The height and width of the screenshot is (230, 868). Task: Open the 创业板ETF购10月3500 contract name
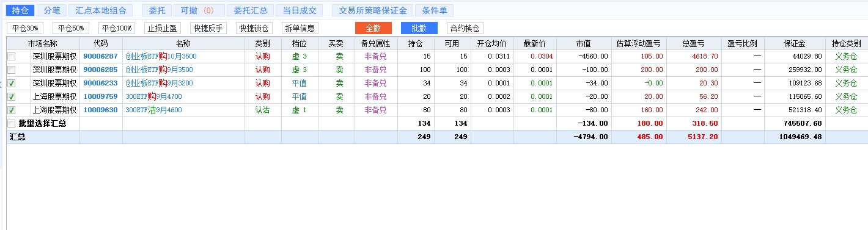[161, 56]
